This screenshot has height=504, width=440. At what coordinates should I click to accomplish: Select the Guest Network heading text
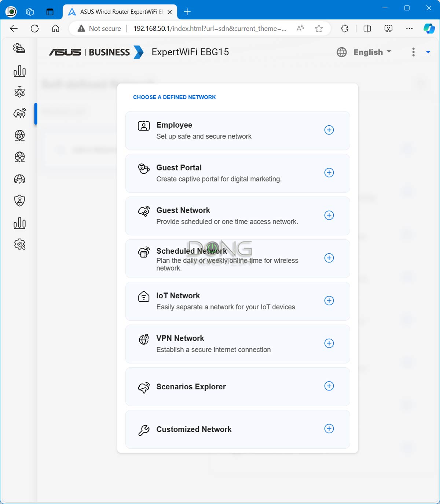click(x=183, y=210)
